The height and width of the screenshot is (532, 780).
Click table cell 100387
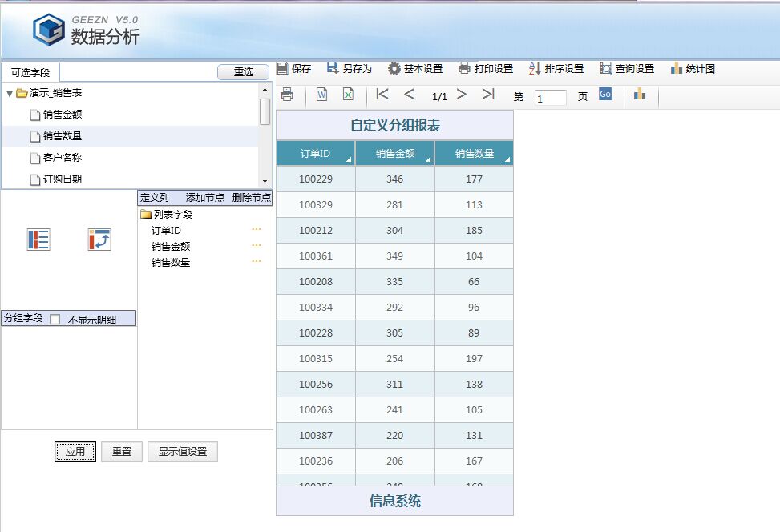(x=316, y=436)
